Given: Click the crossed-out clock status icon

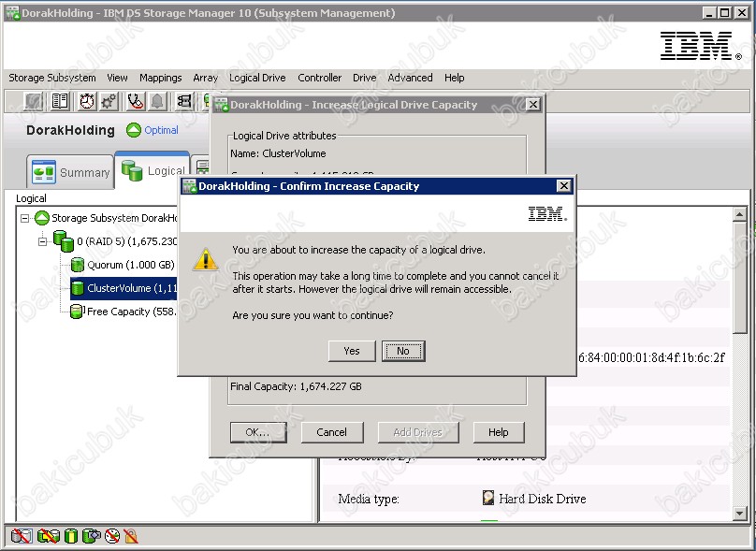Looking at the screenshot, I should pos(112,536).
